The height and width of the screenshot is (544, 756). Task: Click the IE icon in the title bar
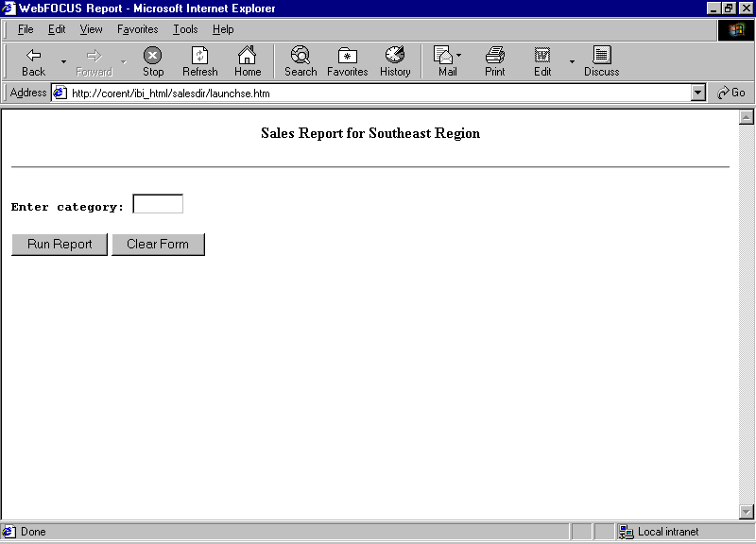(x=9, y=8)
